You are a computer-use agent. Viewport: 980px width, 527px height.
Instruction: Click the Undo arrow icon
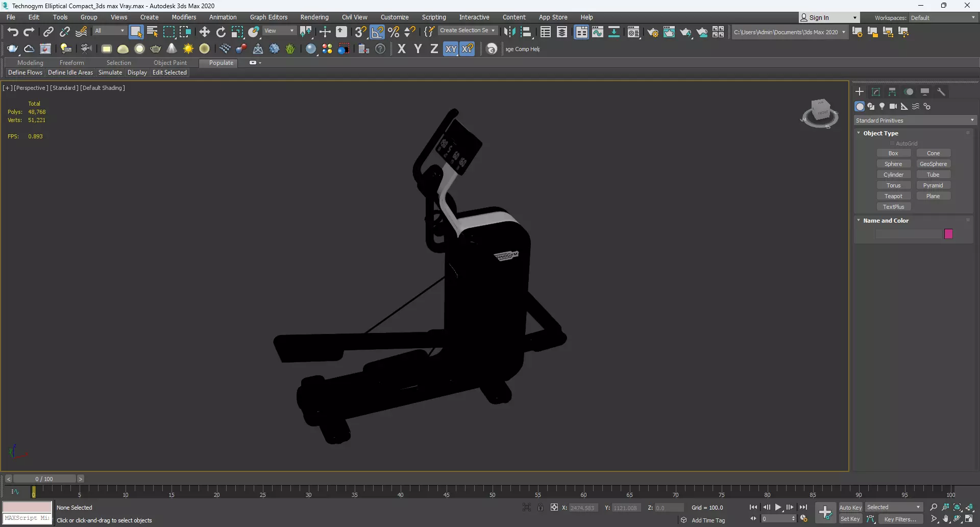coord(13,32)
